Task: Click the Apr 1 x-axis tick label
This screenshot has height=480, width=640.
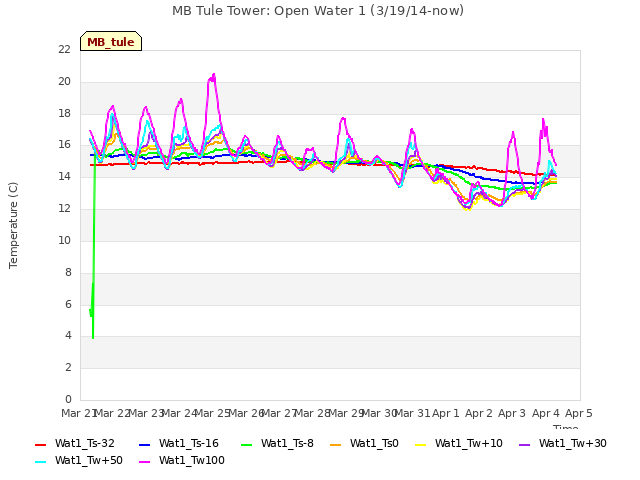Action: tap(446, 413)
